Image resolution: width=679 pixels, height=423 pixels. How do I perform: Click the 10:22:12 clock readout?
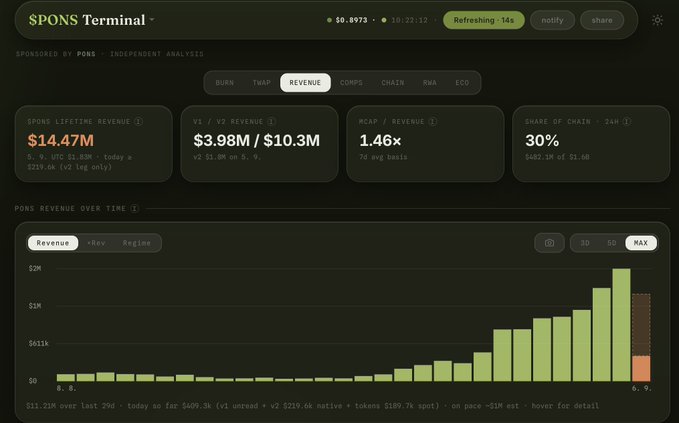pos(409,20)
